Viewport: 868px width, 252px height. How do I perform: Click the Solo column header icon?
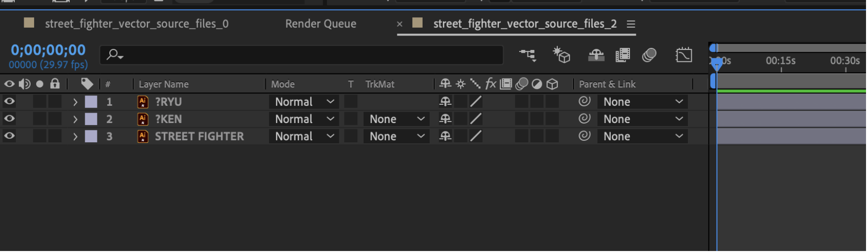click(40, 84)
